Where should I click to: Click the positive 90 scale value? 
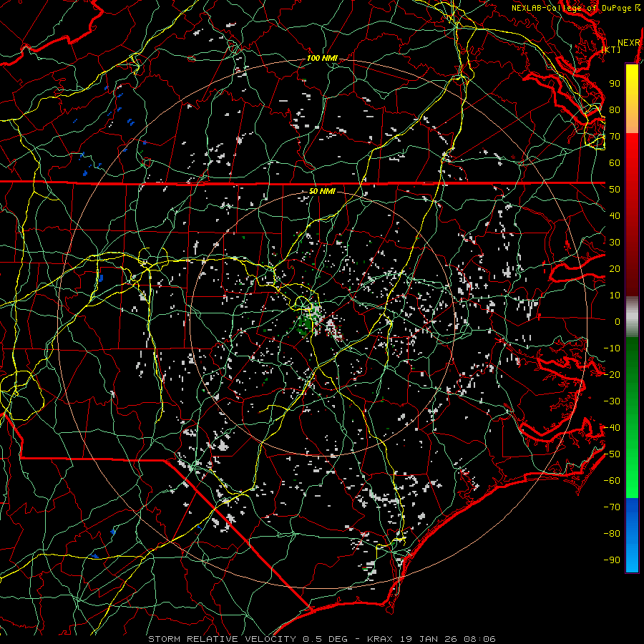615,84
